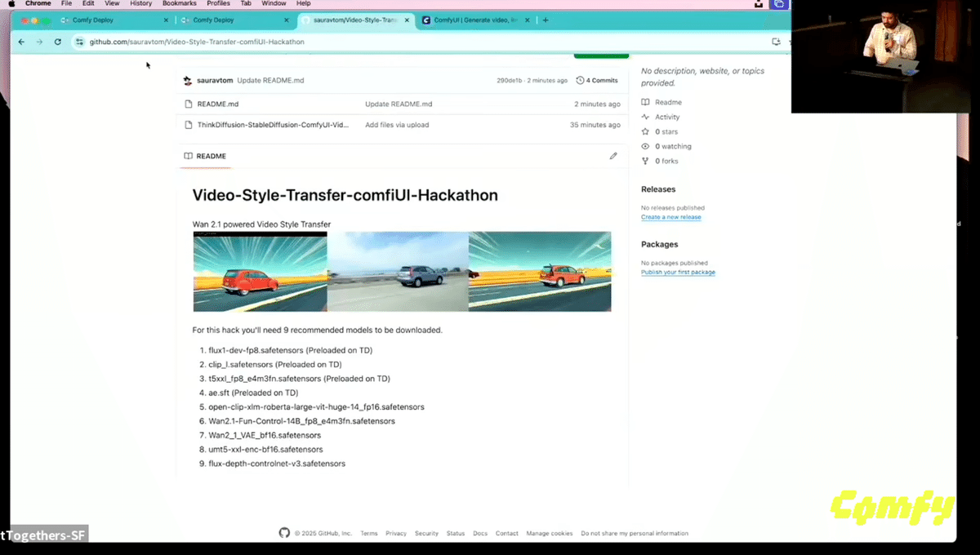Click the eye icon next to 0 watching
The width and height of the screenshot is (980, 555).
point(645,146)
